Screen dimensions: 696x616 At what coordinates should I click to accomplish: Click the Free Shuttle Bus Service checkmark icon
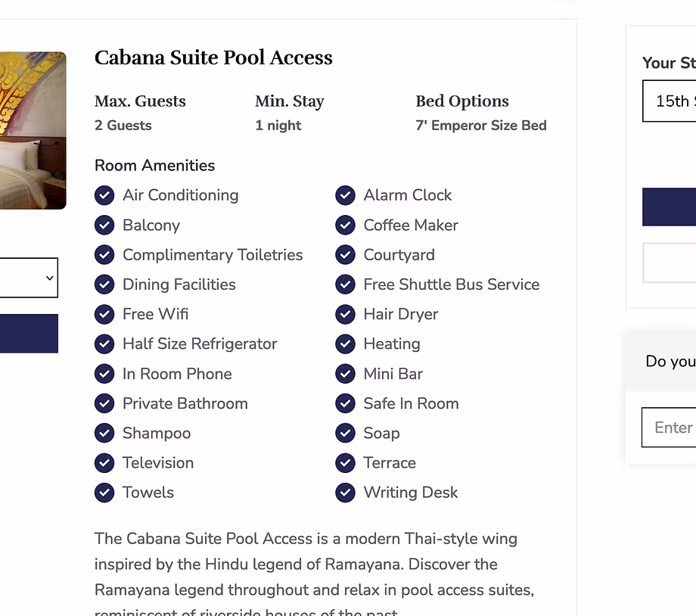345,285
